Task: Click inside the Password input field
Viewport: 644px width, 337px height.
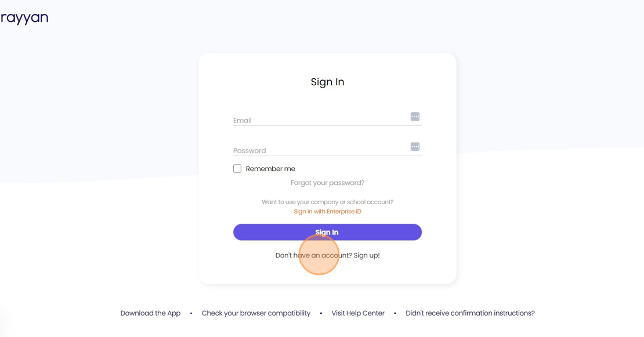Action: coord(319,150)
